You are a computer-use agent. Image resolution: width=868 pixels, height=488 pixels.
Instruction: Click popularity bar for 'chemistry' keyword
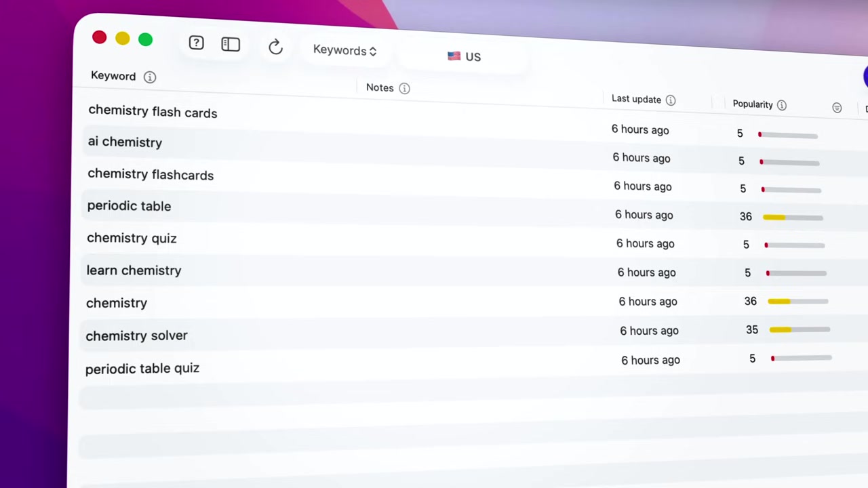(797, 302)
